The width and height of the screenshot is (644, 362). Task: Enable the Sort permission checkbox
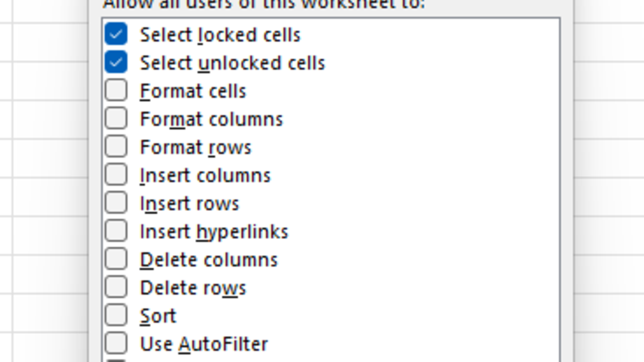click(x=116, y=315)
